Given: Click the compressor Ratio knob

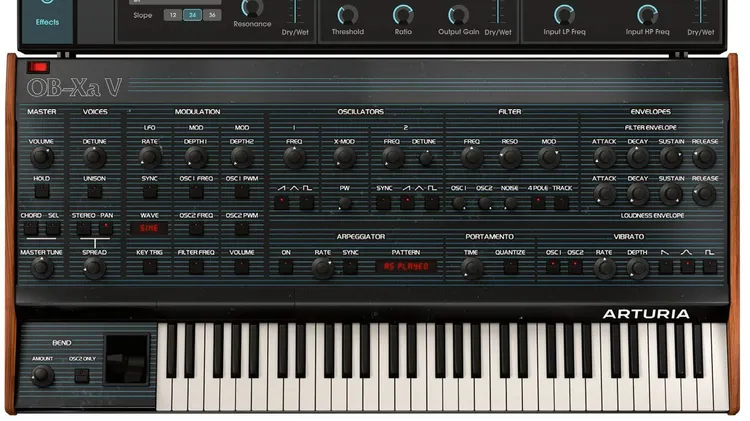Looking at the screenshot, I should point(403,15).
